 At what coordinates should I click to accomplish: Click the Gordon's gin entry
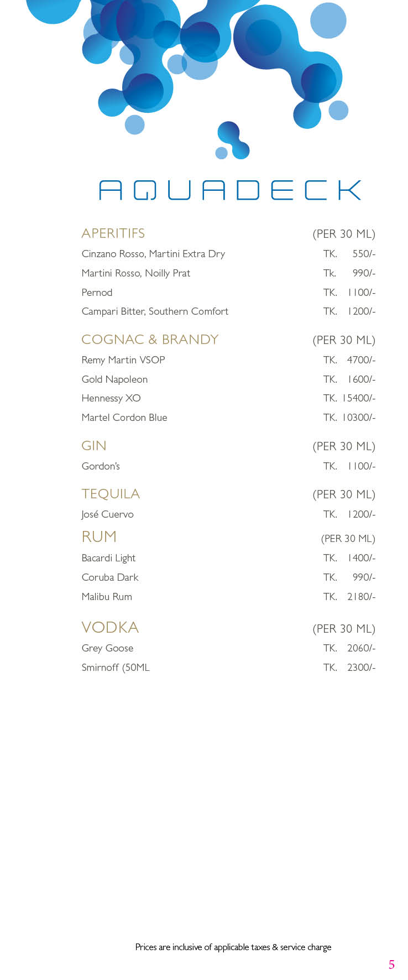101,466
